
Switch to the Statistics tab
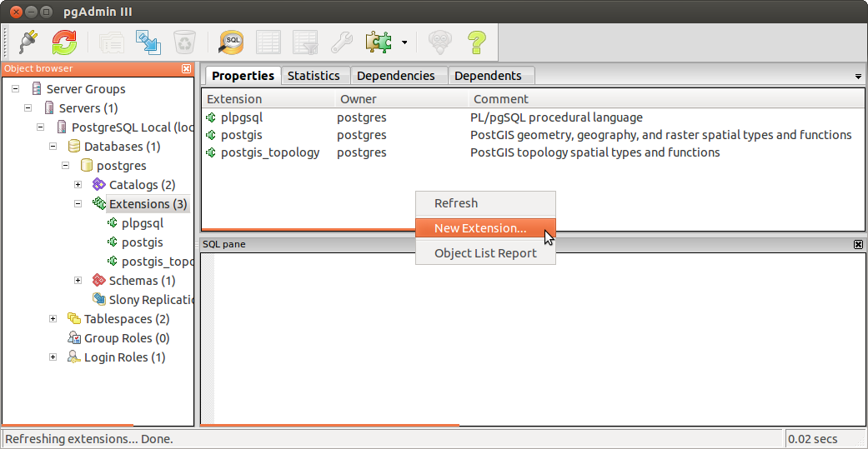314,76
